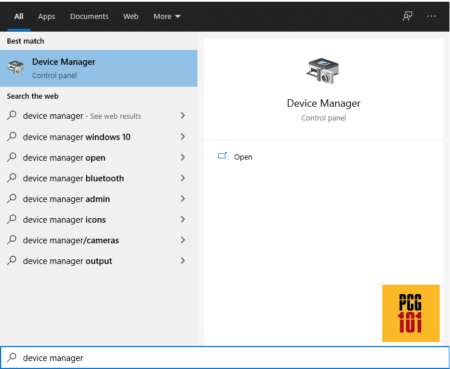Expand arrow for 'cameras' suggestion
The image size is (450, 369).
(183, 240)
